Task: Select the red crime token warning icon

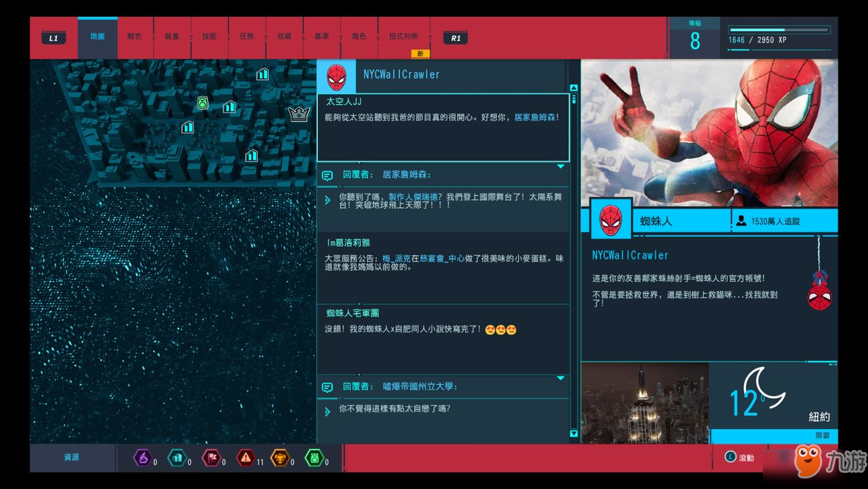Action: [x=246, y=457]
